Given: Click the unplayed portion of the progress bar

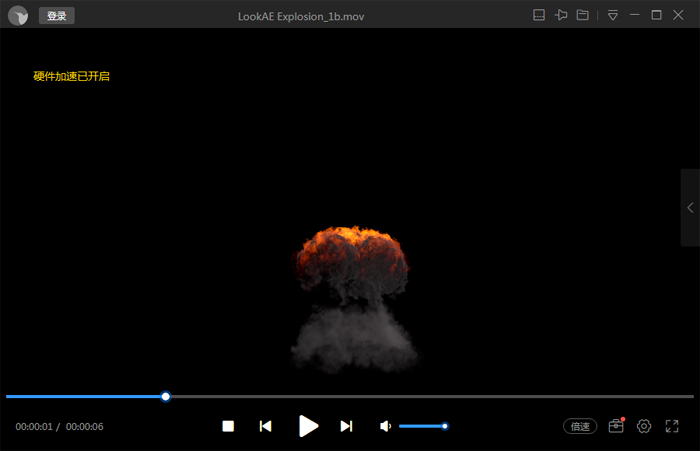Looking at the screenshot, I should point(430,397).
